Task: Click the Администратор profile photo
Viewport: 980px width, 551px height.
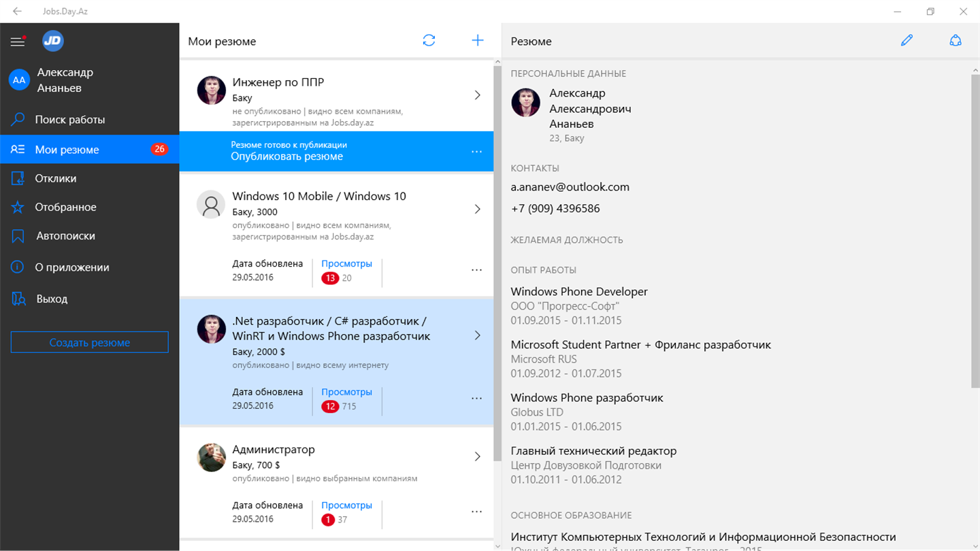Action: (211, 457)
